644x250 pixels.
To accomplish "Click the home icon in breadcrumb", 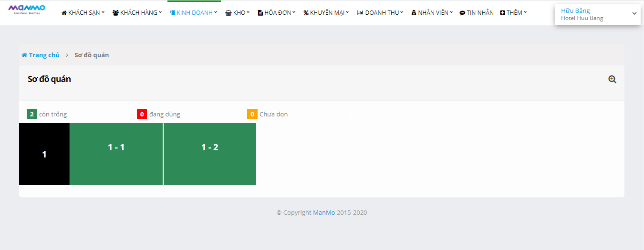I will (x=24, y=55).
